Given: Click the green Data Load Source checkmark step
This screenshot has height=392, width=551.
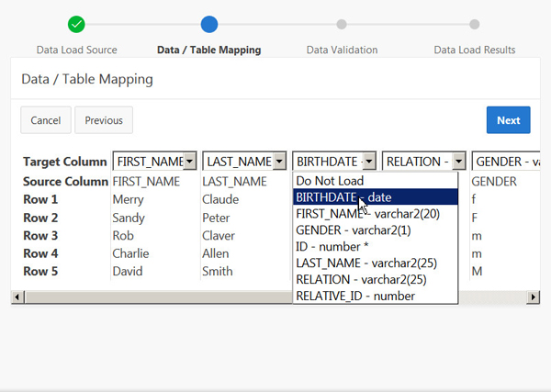Looking at the screenshot, I should (x=76, y=25).
